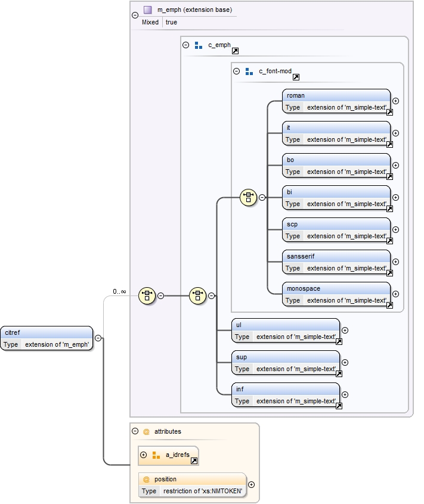Select the citref element box
The width and height of the screenshot is (424, 504).
click(47, 338)
